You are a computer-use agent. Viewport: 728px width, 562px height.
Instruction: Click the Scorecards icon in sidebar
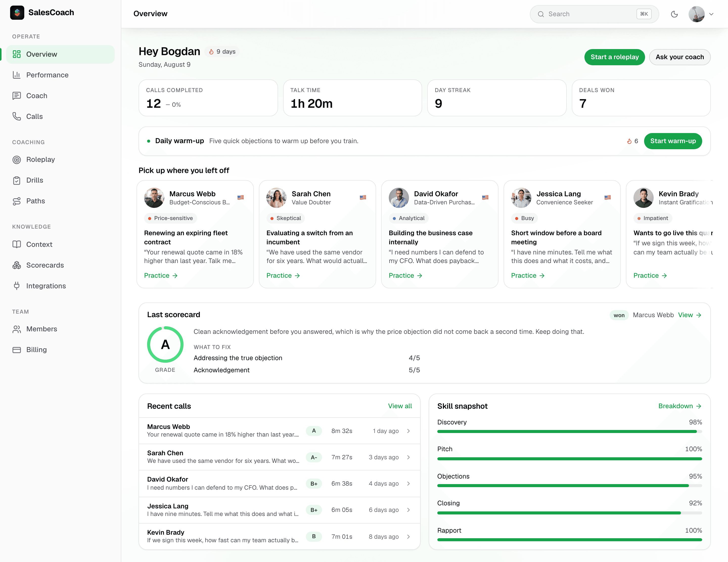17,265
